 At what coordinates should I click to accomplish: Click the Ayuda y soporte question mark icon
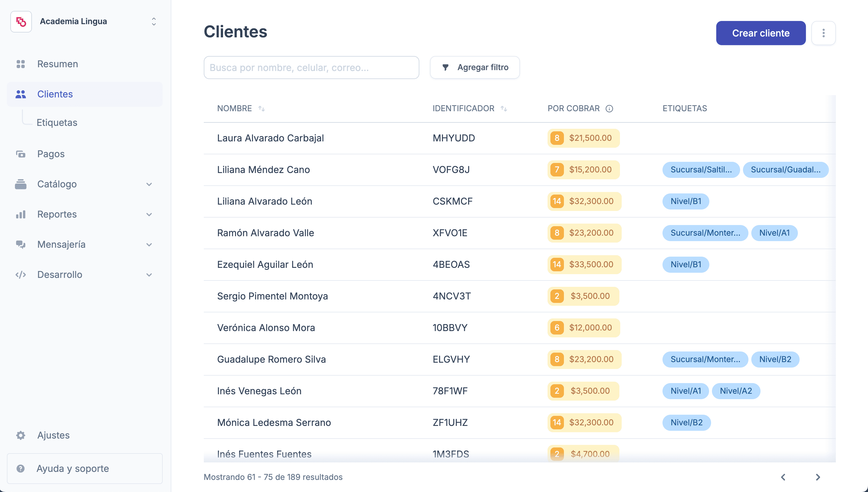21,468
